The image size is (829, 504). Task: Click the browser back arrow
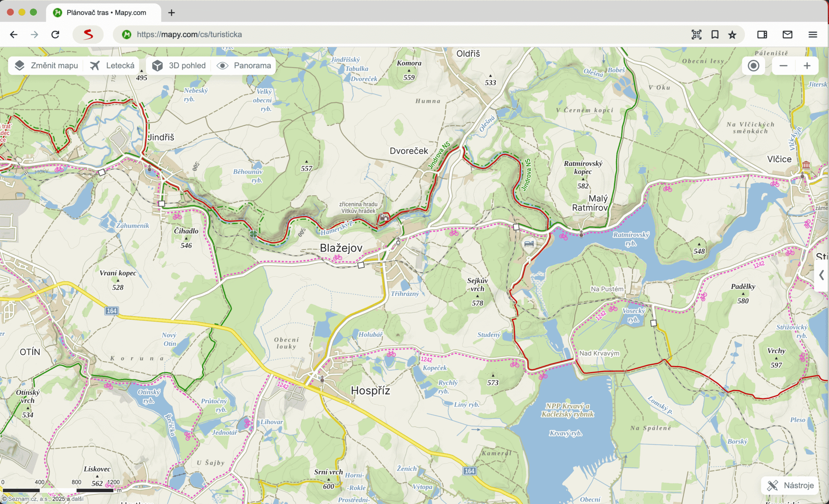click(14, 35)
